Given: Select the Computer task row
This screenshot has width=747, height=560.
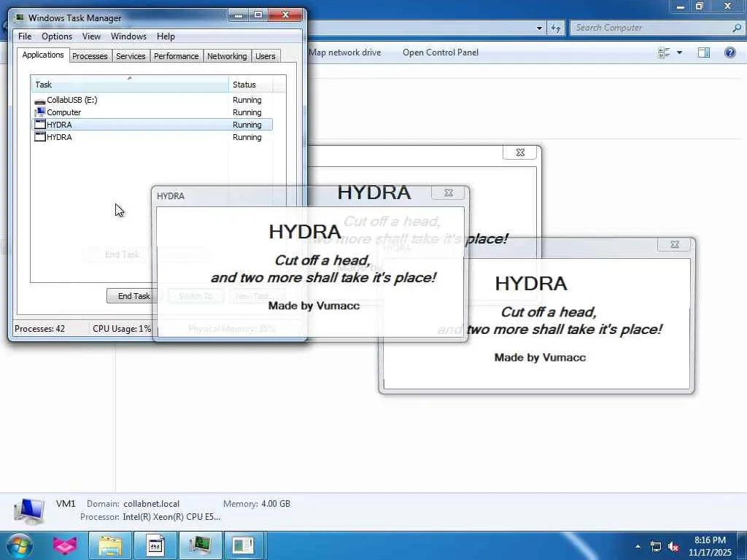Looking at the screenshot, I should coord(152,112).
